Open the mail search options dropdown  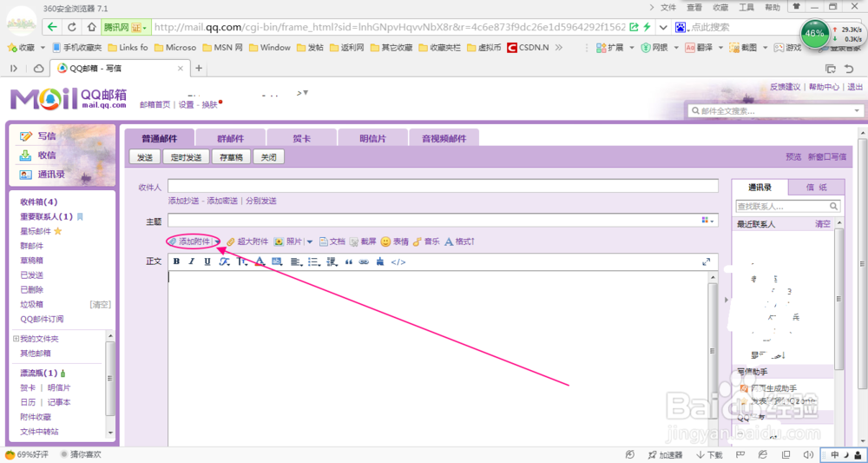tap(856, 111)
